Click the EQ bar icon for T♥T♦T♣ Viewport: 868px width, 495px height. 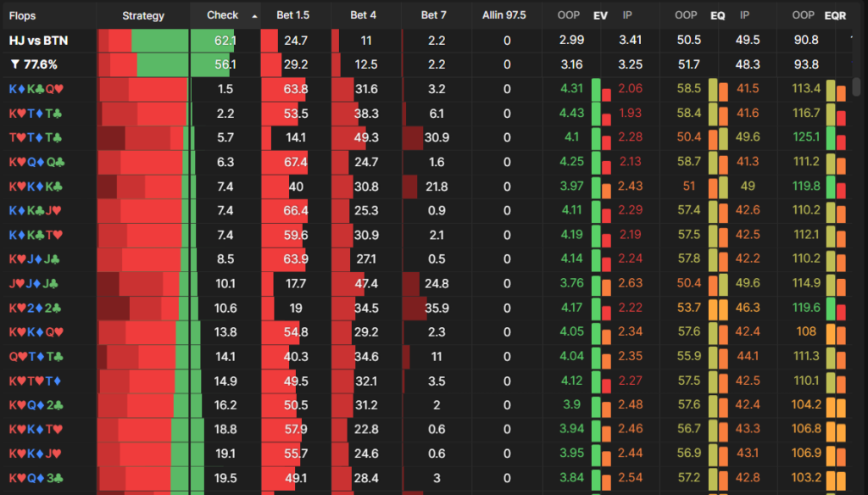pyautogui.click(x=717, y=137)
